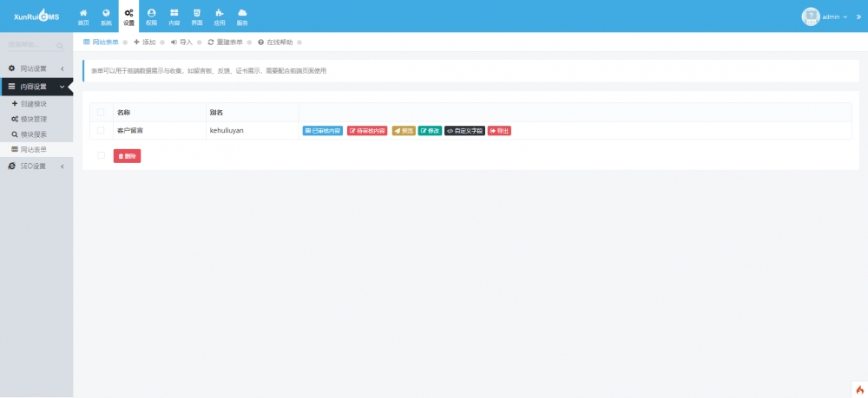Toggle the checkbox beside the 删除 button
This screenshot has height=398, width=868.
click(101, 155)
